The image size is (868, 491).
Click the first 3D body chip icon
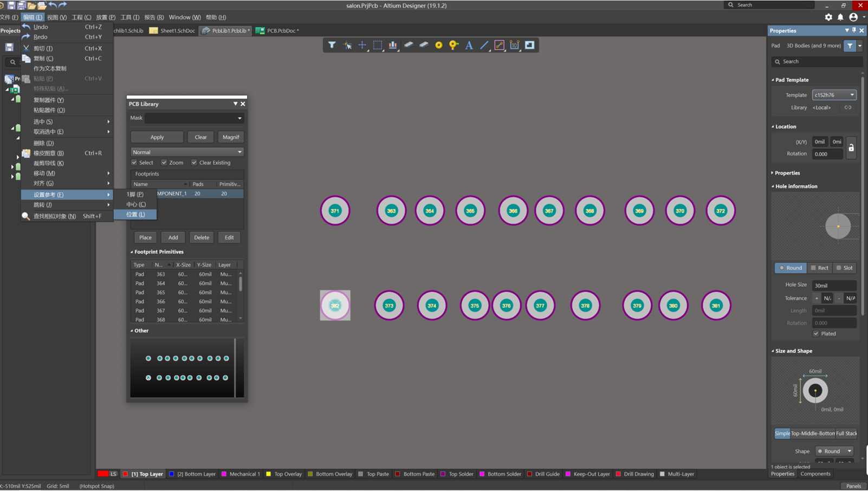[409, 45]
